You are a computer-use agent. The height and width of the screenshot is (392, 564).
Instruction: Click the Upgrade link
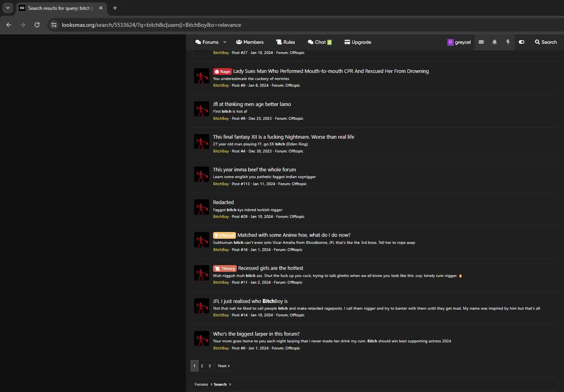pyautogui.click(x=358, y=42)
